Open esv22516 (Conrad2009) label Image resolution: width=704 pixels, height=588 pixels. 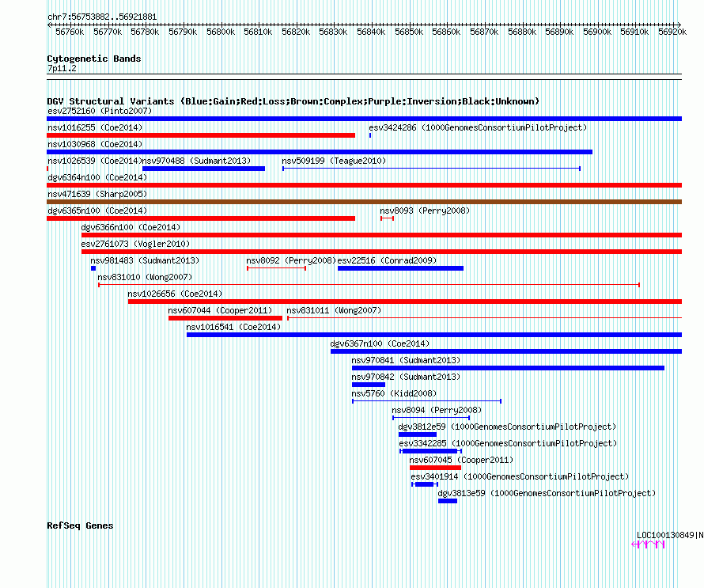387,260
